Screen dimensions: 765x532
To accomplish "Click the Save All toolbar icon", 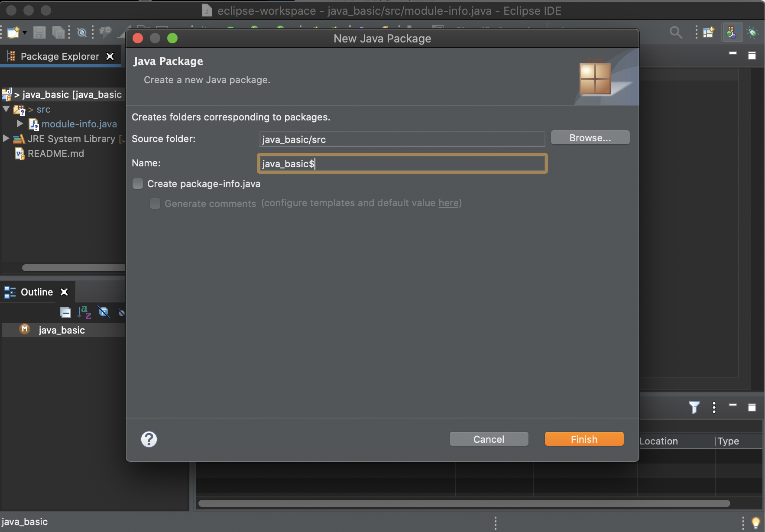I will point(58,32).
